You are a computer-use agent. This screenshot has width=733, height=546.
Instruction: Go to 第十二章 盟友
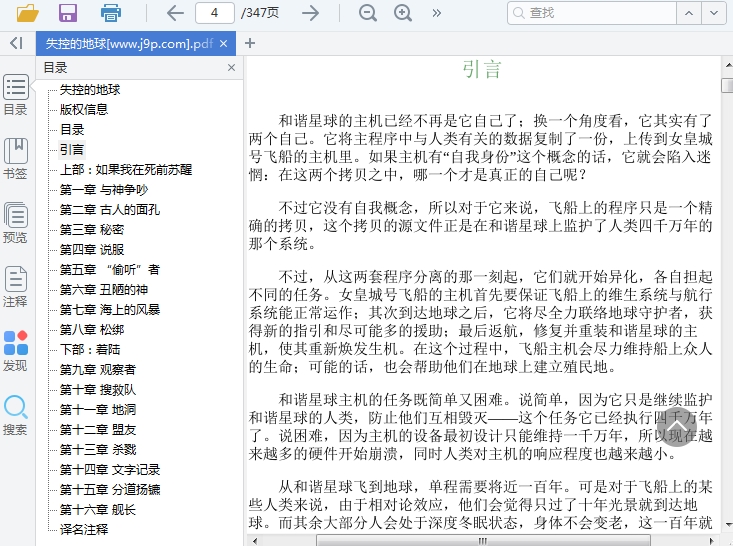(97, 430)
